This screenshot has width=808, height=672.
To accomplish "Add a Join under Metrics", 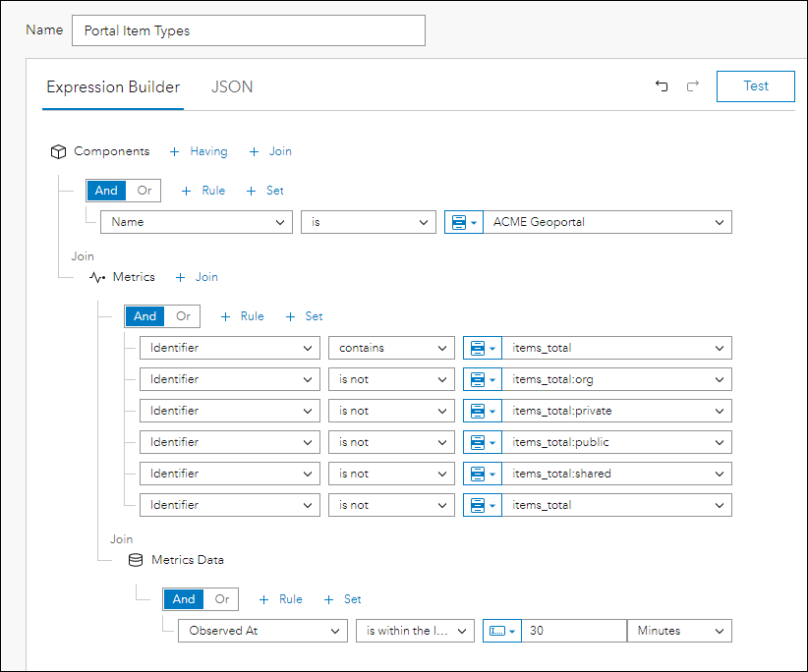I will point(197,277).
